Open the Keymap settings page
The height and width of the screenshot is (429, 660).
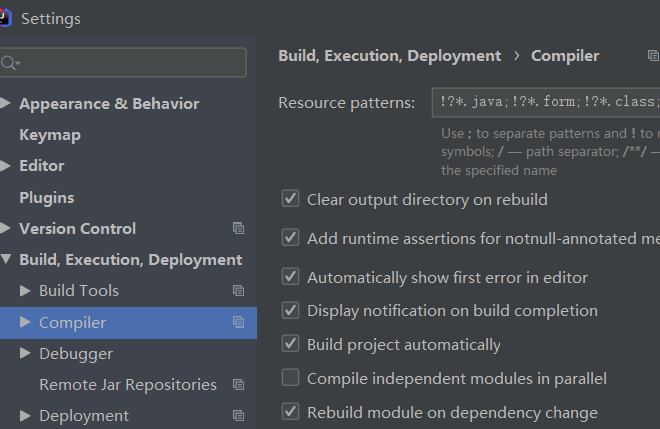click(x=50, y=135)
